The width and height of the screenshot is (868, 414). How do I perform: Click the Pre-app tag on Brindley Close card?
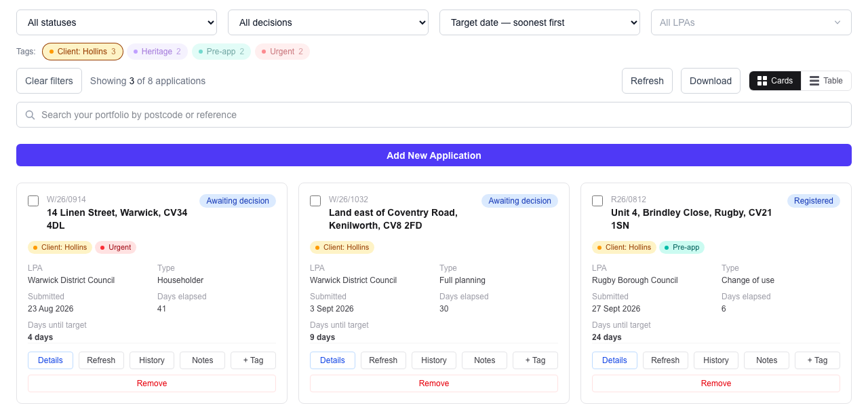tap(682, 247)
